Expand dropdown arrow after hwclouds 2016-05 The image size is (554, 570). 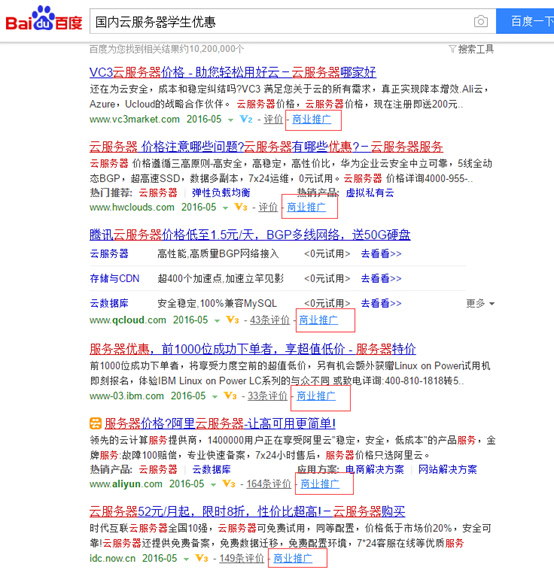[x=225, y=208]
